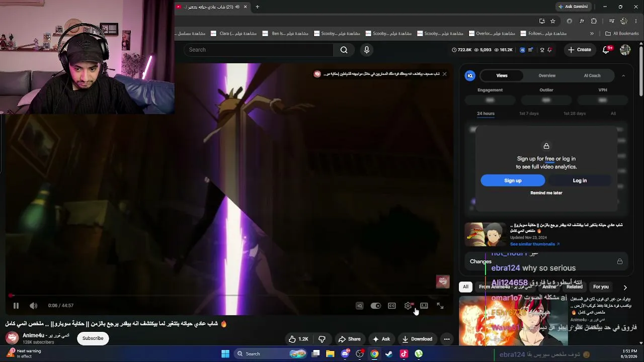Open the Anime4u channel avatar

pos(12,338)
